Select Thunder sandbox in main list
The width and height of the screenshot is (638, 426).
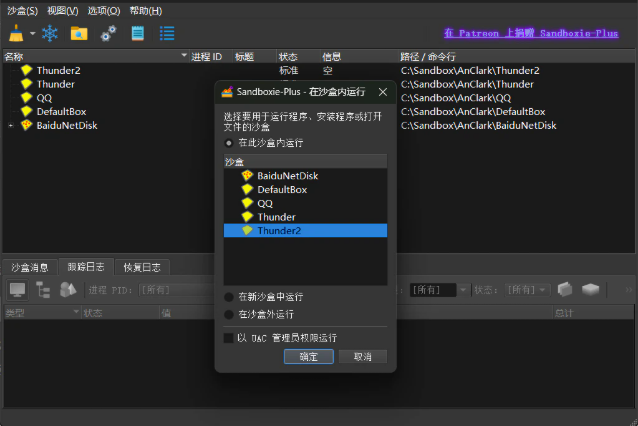tap(56, 84)
